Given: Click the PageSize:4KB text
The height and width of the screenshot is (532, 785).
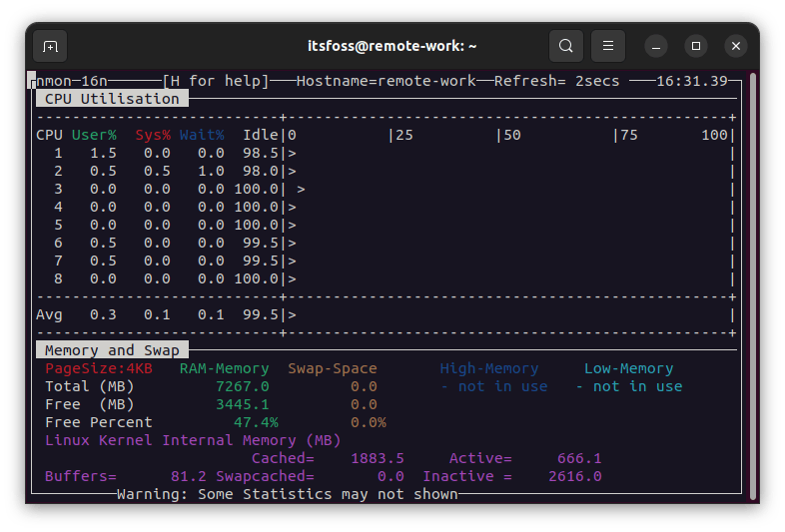Looking at the screenshot, I should click(x=99, y=368).
